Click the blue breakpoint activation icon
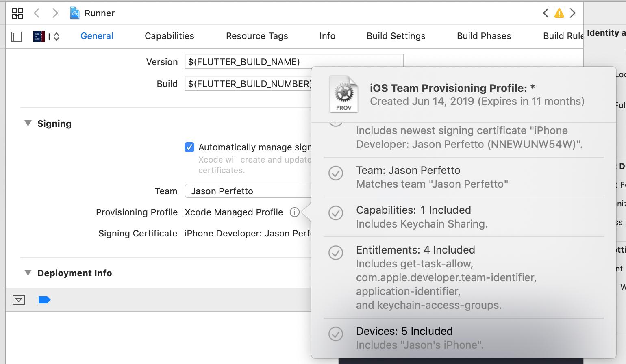 click(x=44, y=300)
